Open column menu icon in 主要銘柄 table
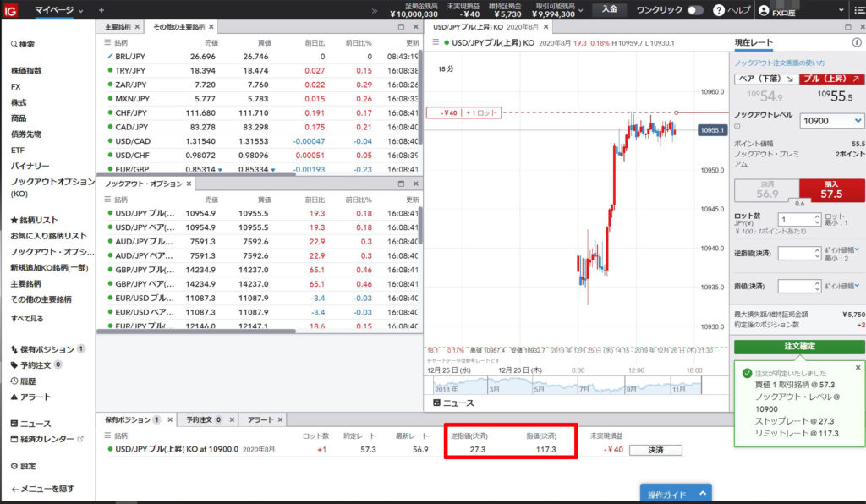This screenshot has width=866, height=504. pos(107,42)
